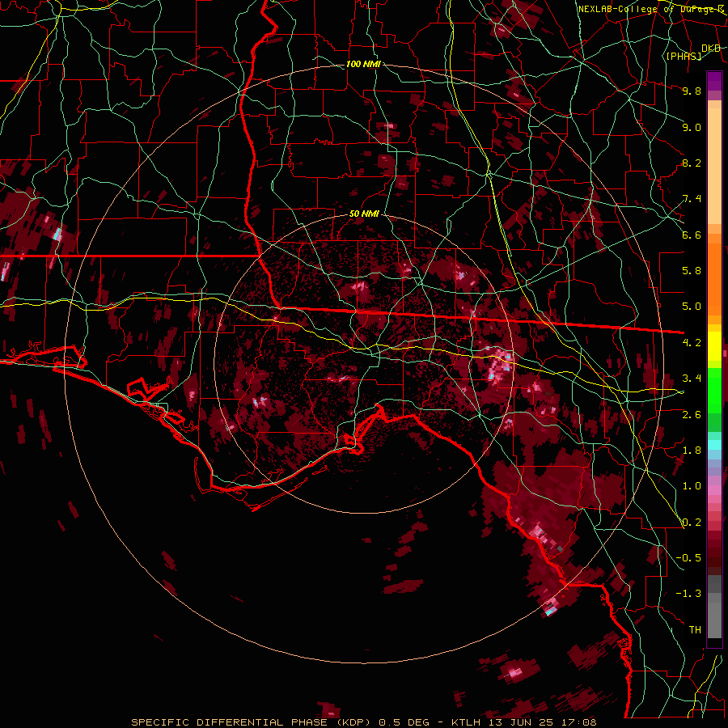Pick the cyan band on the color bar

click(714, 445)
